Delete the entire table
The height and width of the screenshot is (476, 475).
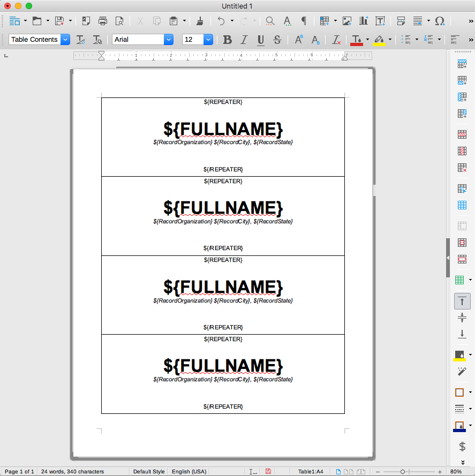coord(462,167)
